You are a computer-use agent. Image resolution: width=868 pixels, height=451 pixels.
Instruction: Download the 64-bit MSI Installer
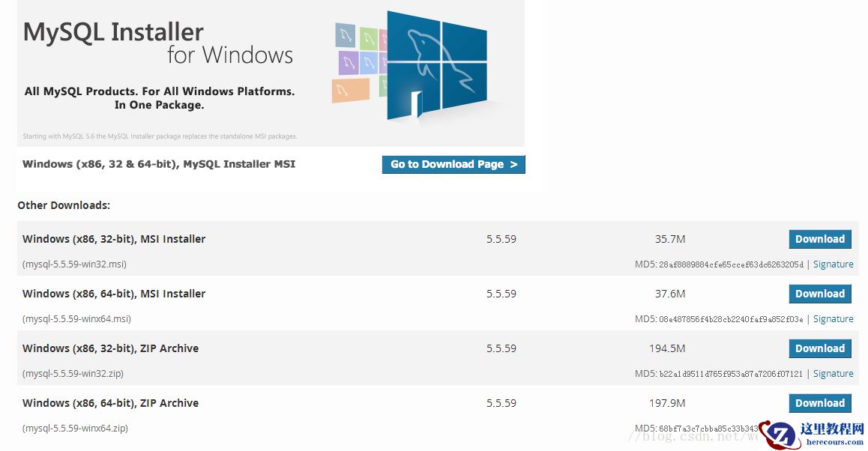click(819, 294)
